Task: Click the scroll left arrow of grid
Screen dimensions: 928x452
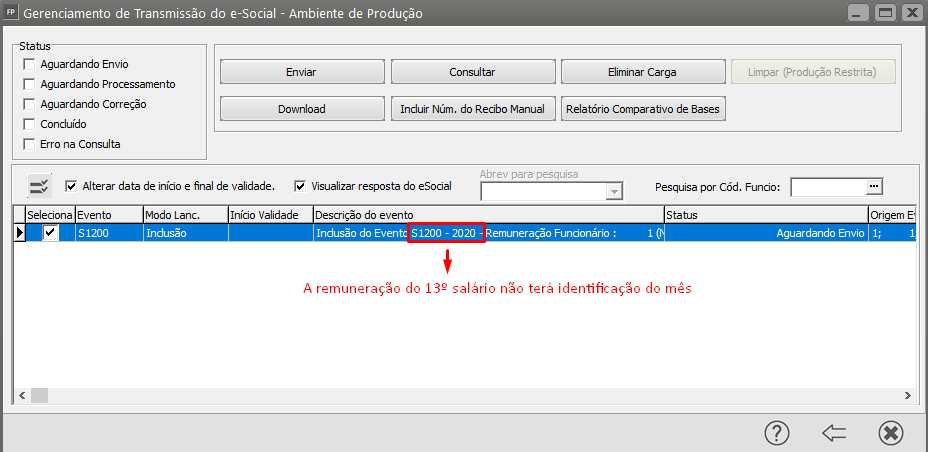Action: 22,395
